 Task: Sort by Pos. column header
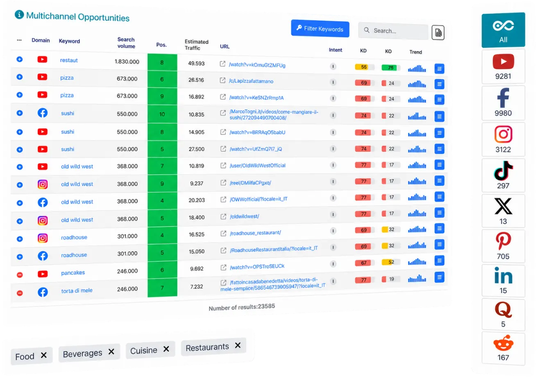point(161,45)
